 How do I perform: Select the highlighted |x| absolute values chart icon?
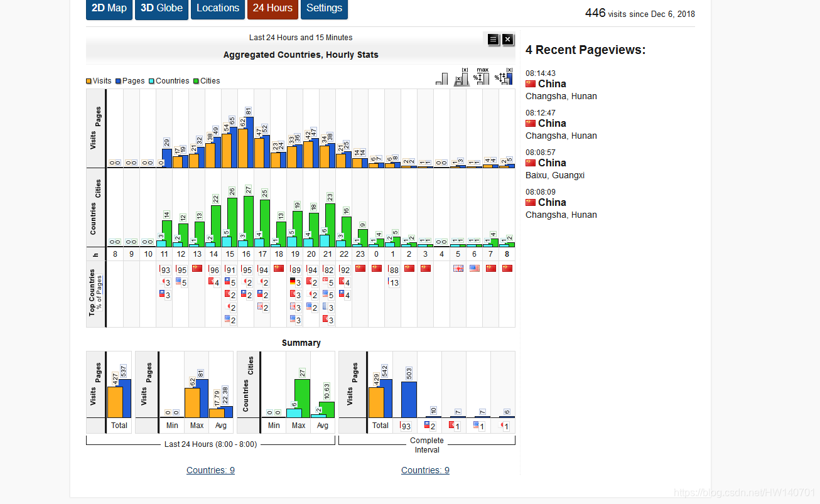461,77
